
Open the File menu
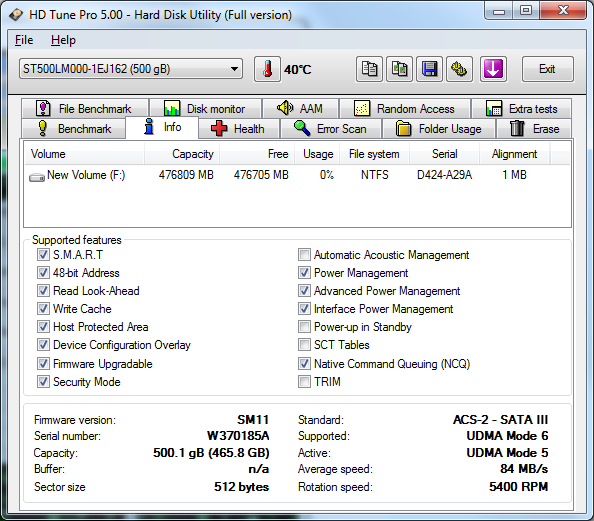click(x=24, y=40)
